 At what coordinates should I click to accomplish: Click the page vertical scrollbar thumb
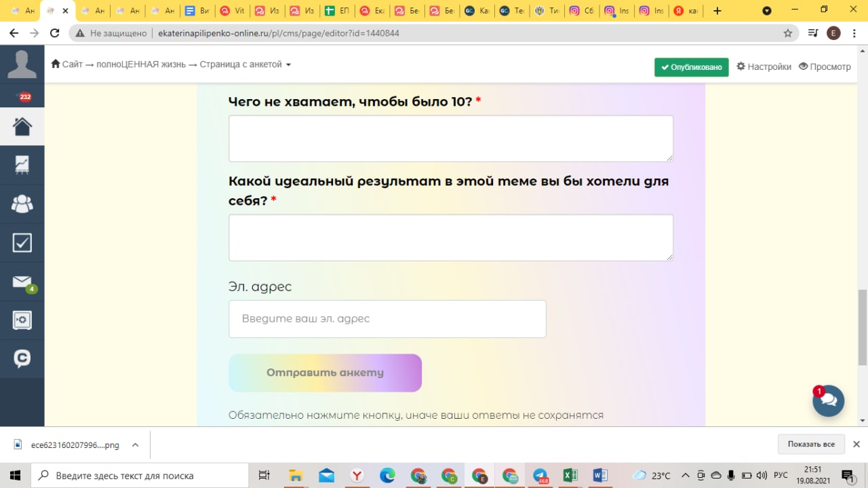click(x=862, y=327)
